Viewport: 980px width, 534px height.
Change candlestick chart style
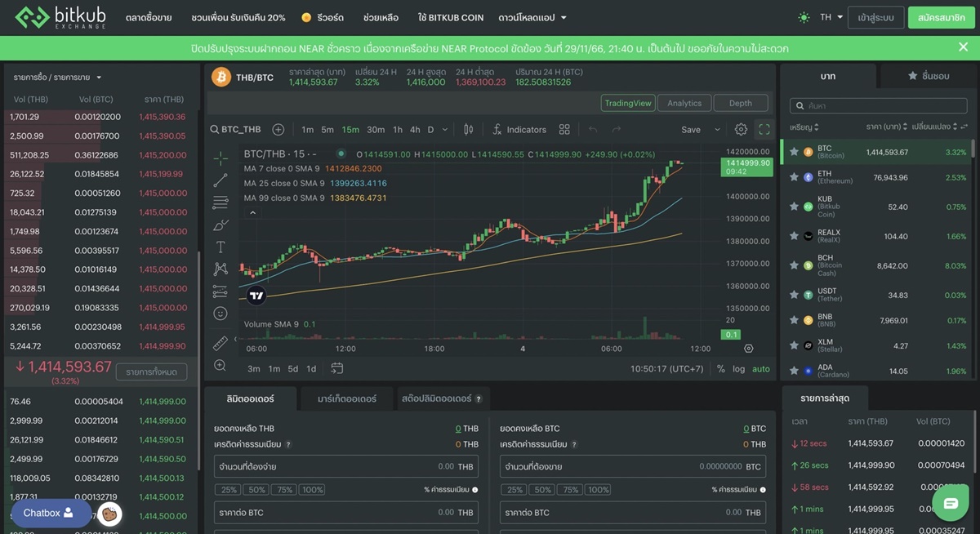coord(469,130)
